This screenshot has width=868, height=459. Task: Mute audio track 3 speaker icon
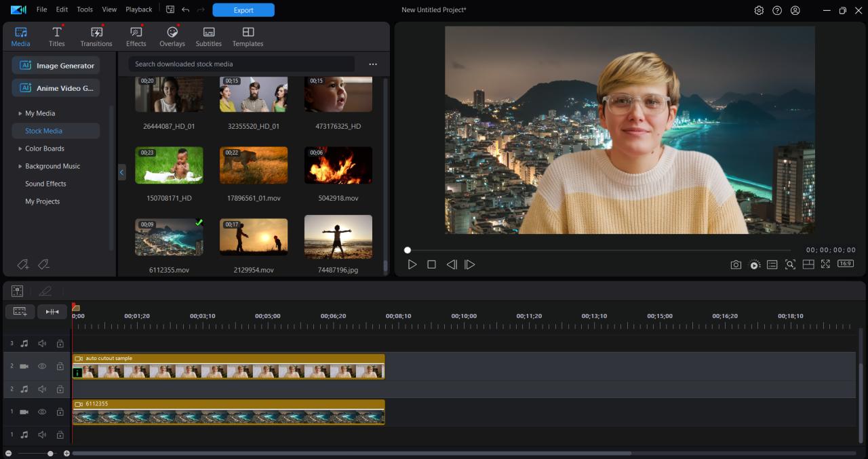[x=42, y=344]
